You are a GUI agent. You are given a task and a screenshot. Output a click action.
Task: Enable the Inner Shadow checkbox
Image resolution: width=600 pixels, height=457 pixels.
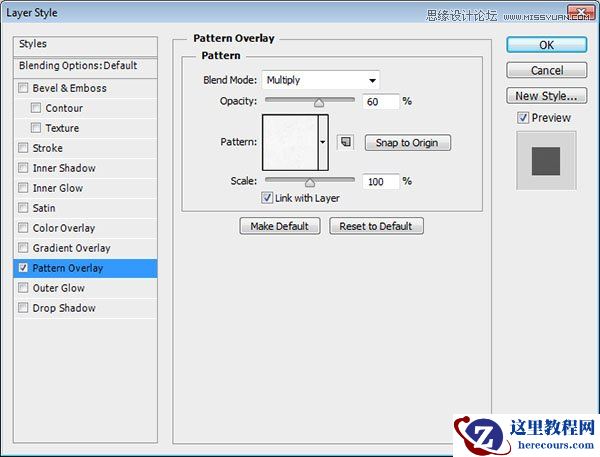tap(23, 168)
